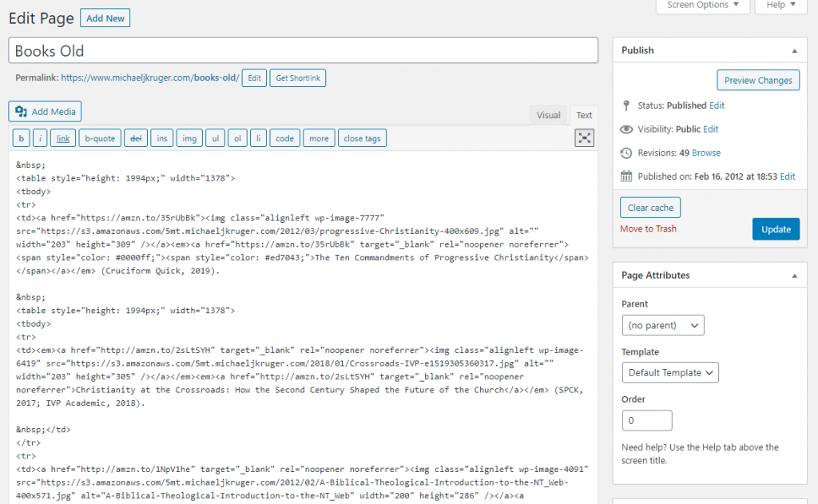Click the key icon beside Status
818x504 pixels.
[x=626, y=105]
